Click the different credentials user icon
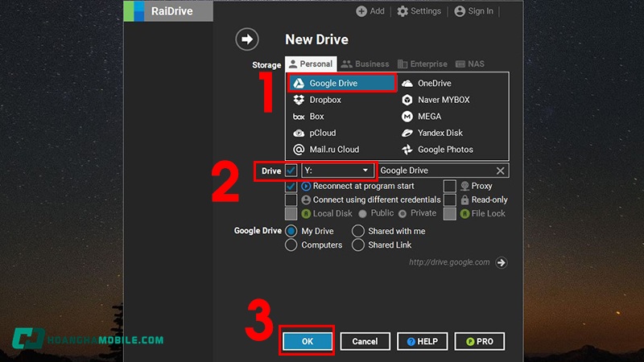This screenshot has height=362, width=644. pos(306,200)
